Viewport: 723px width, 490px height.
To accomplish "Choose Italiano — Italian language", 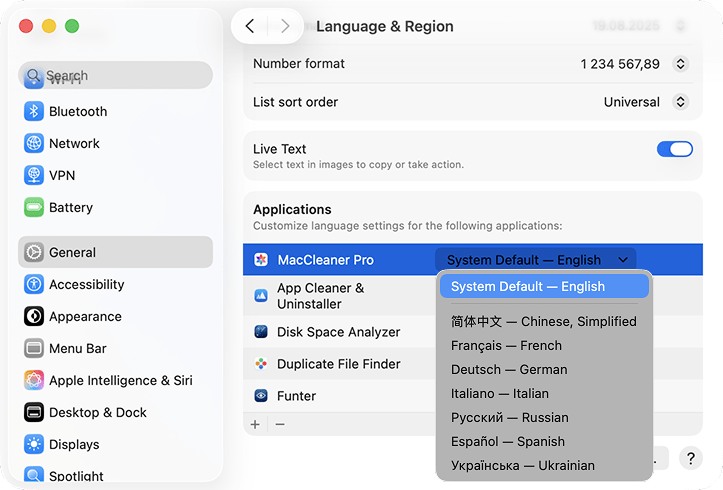I will 544,393.
